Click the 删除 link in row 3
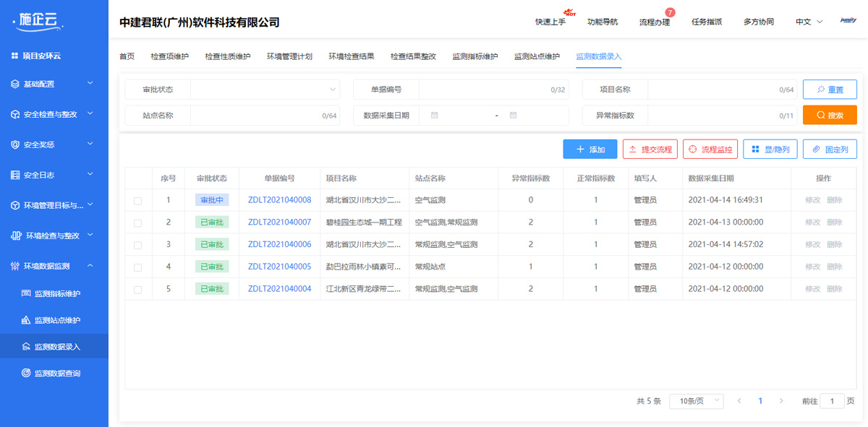The height and width of the screenshot is (427, 868). click(835, 245)
